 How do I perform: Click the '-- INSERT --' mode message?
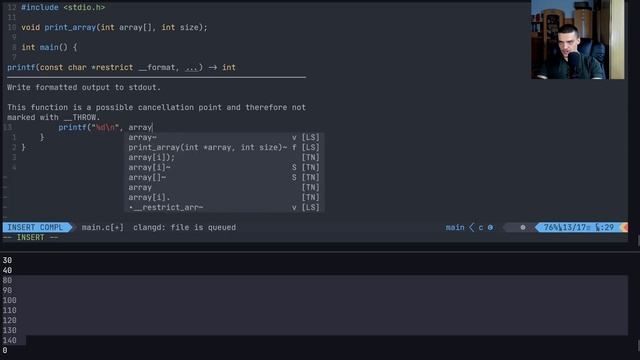(31, 238)
